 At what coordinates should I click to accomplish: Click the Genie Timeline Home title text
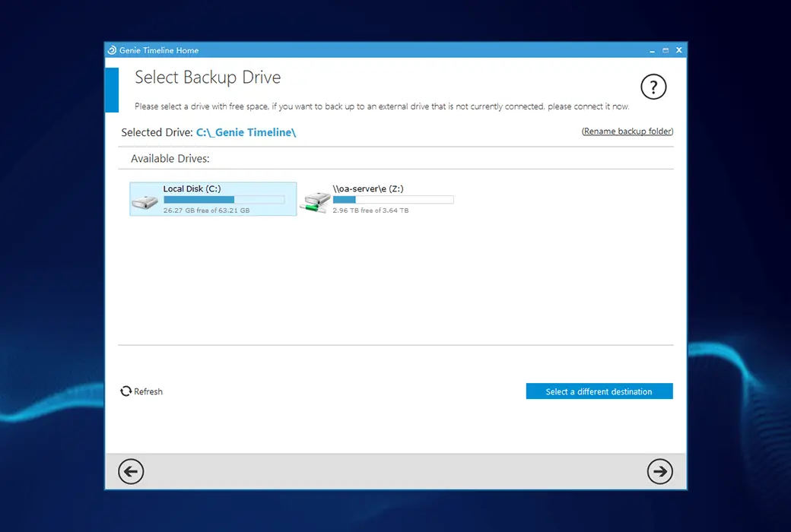(159, 50)
